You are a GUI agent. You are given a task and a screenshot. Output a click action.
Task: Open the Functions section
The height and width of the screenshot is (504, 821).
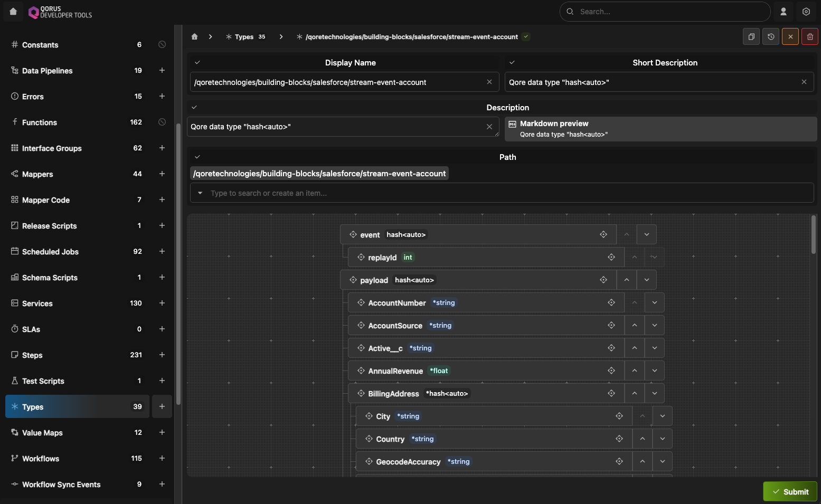click(x=77, y=122)
